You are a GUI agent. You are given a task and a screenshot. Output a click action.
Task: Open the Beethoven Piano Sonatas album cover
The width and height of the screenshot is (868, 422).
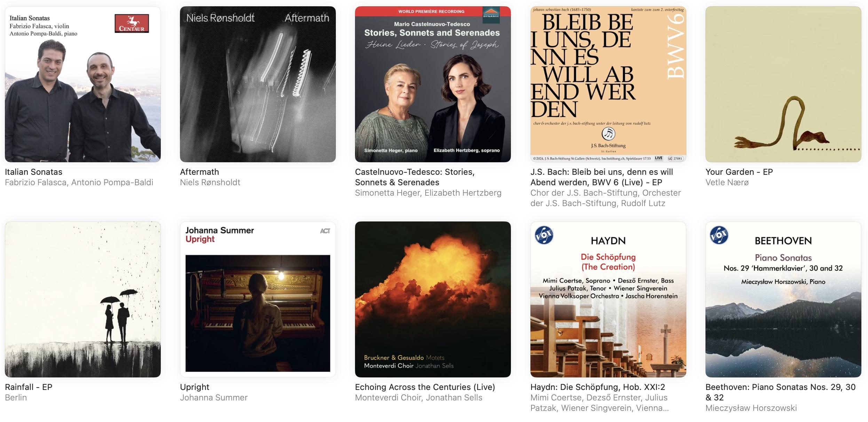pos(783,299)
